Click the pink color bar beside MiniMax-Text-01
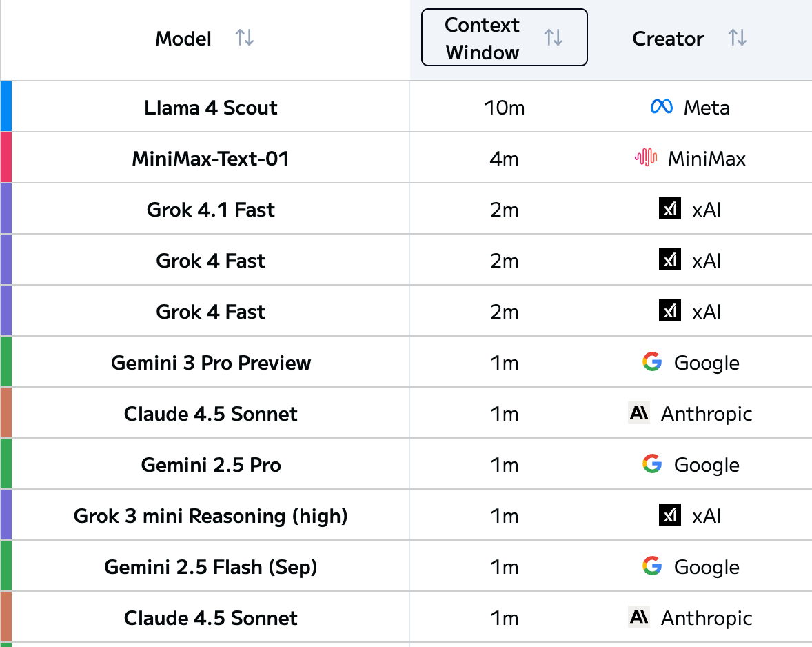The height and width of the screenshot is (647, 812). [x=6, y=157]
